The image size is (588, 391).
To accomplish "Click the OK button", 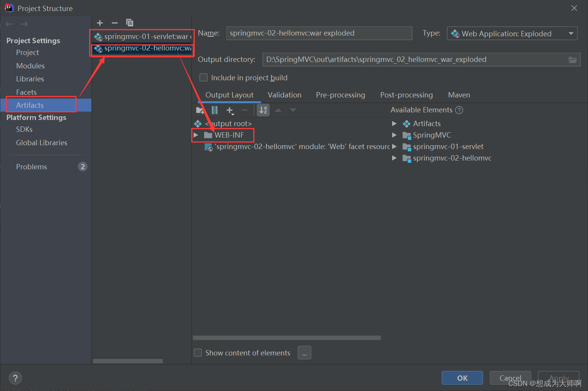I will pos(462,378).
